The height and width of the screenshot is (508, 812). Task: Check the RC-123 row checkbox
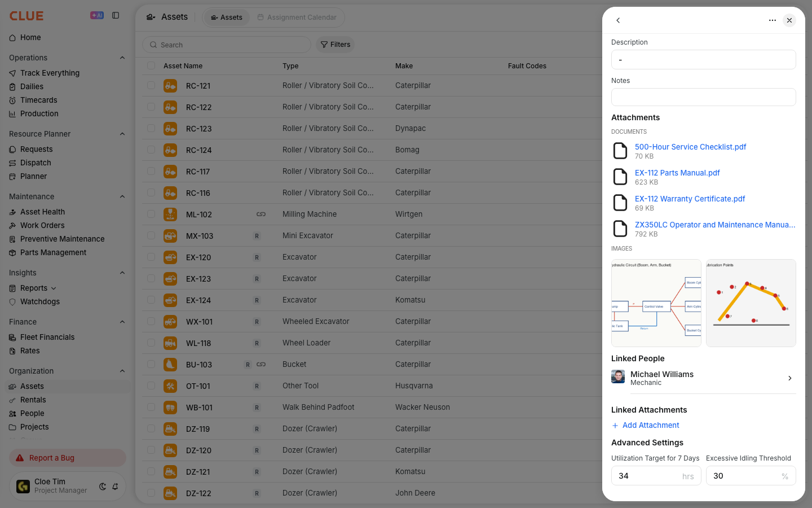[151, 128]
